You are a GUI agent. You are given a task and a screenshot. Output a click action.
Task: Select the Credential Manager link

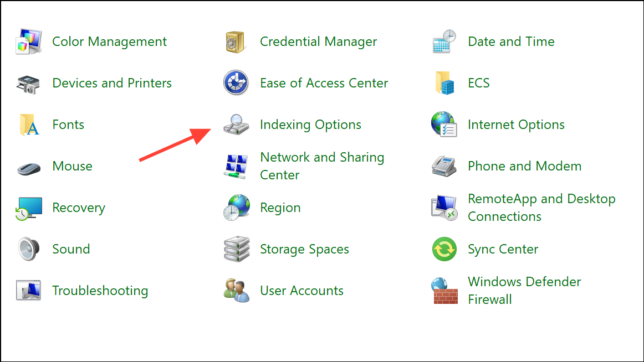[318, 42]
